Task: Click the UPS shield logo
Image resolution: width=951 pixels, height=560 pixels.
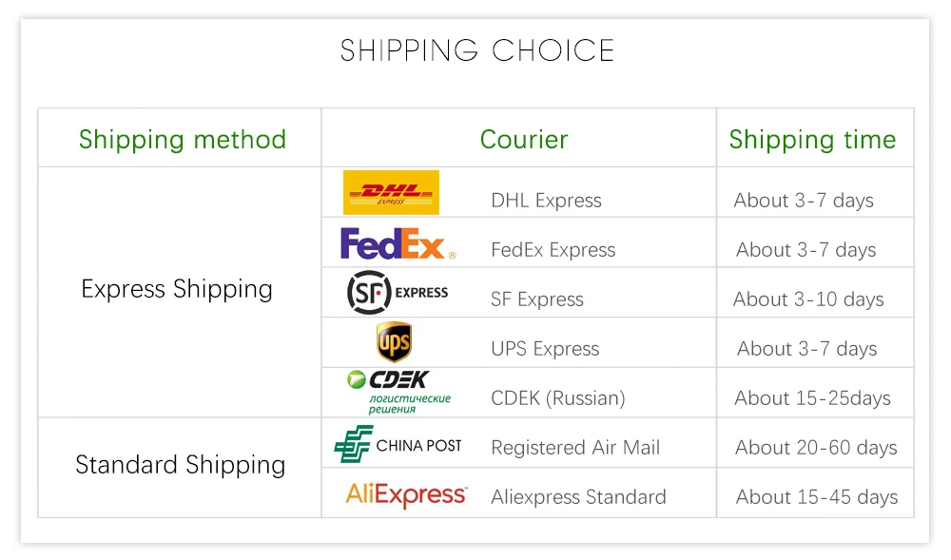Action: tap(395, 342)
